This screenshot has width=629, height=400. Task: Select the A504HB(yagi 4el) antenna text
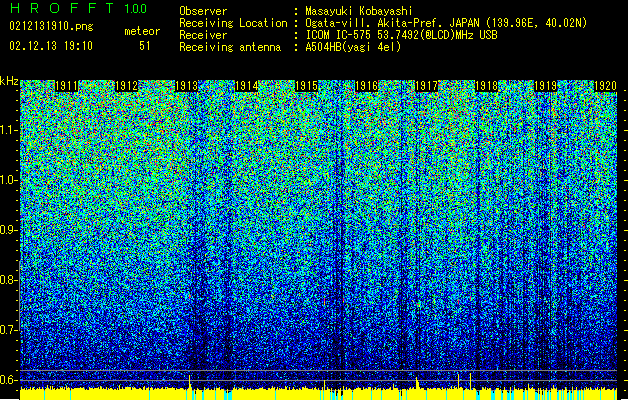(x=353, y=47)
